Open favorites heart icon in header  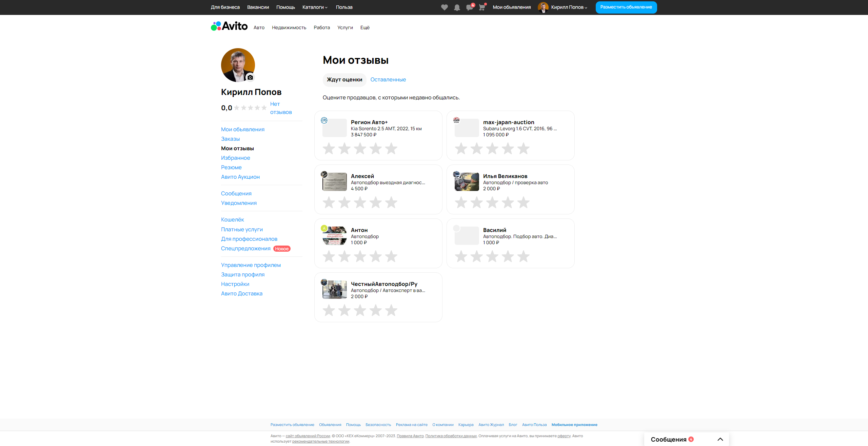tap(444, 7)
